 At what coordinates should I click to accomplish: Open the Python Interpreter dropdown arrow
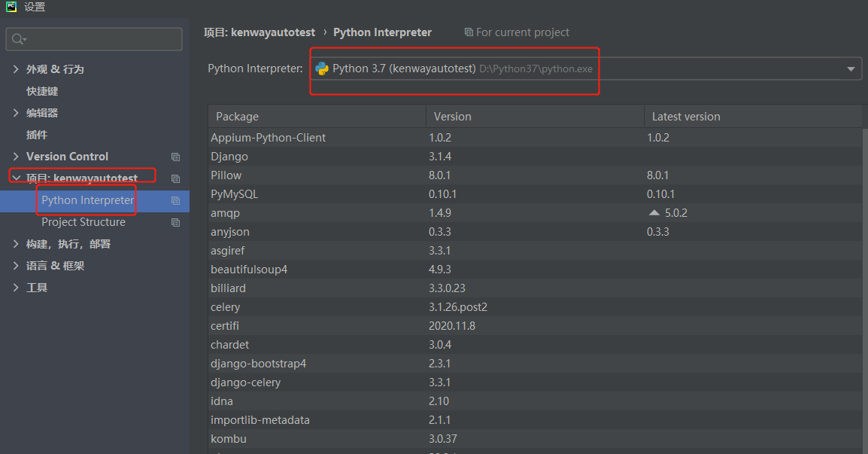coord(850,69)
